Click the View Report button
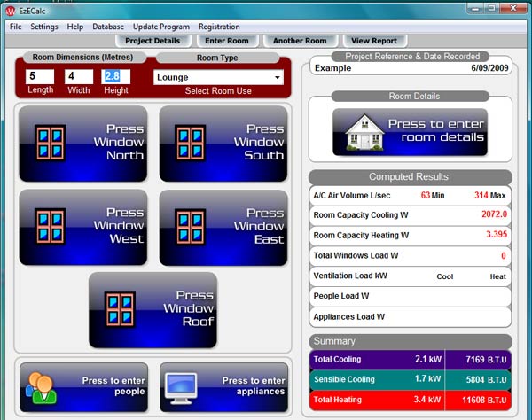The height and width of the screenshot is (420, 532). coord(374,41)
